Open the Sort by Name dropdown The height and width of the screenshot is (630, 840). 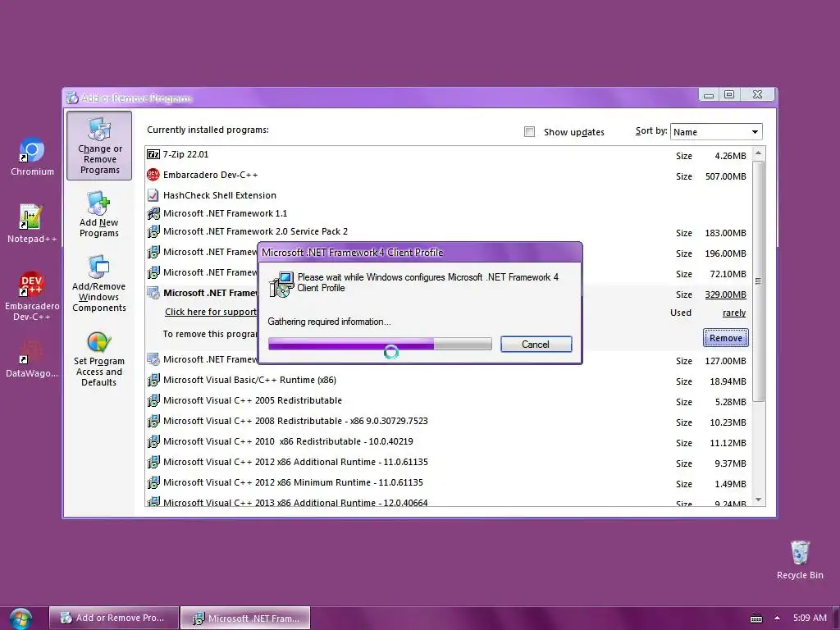[715, 132]
